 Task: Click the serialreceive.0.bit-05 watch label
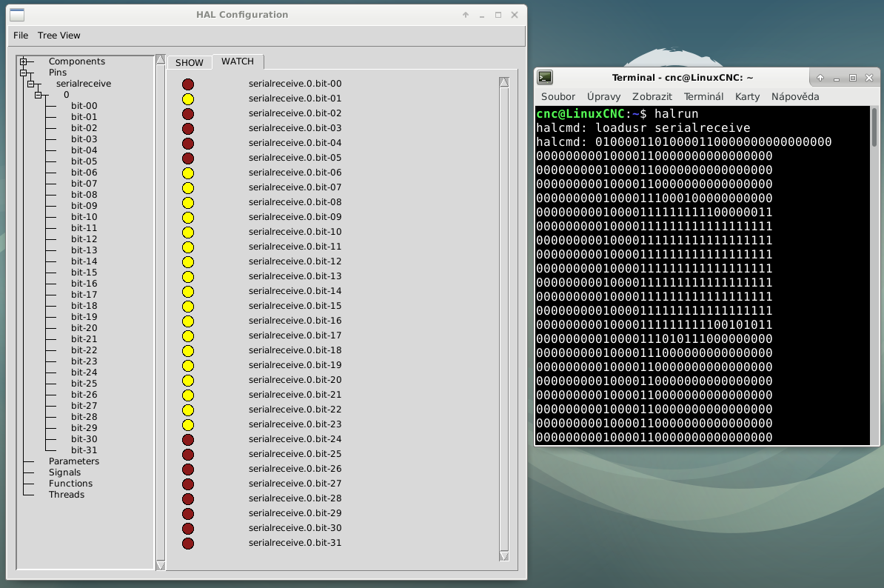(295, 158)
